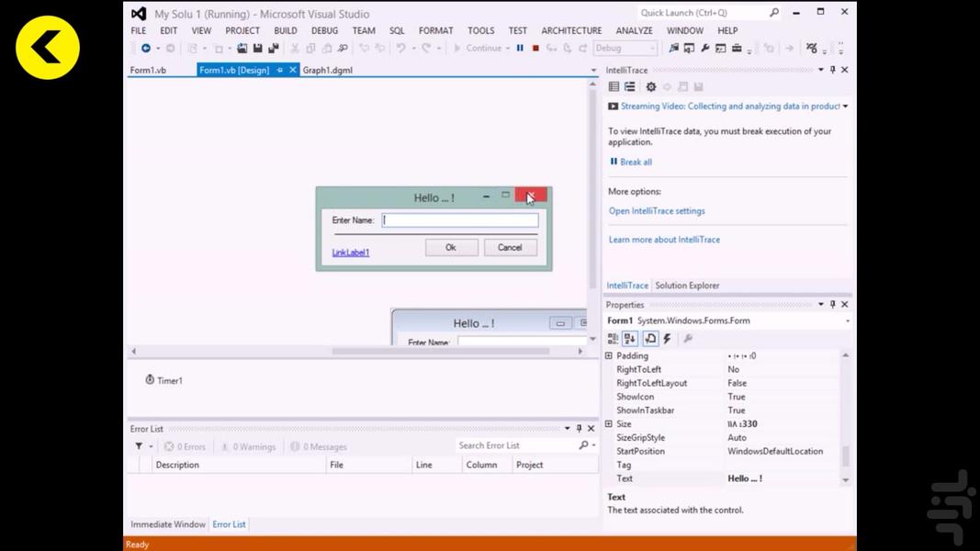Open the DEBUG menu

coord(324,30)
